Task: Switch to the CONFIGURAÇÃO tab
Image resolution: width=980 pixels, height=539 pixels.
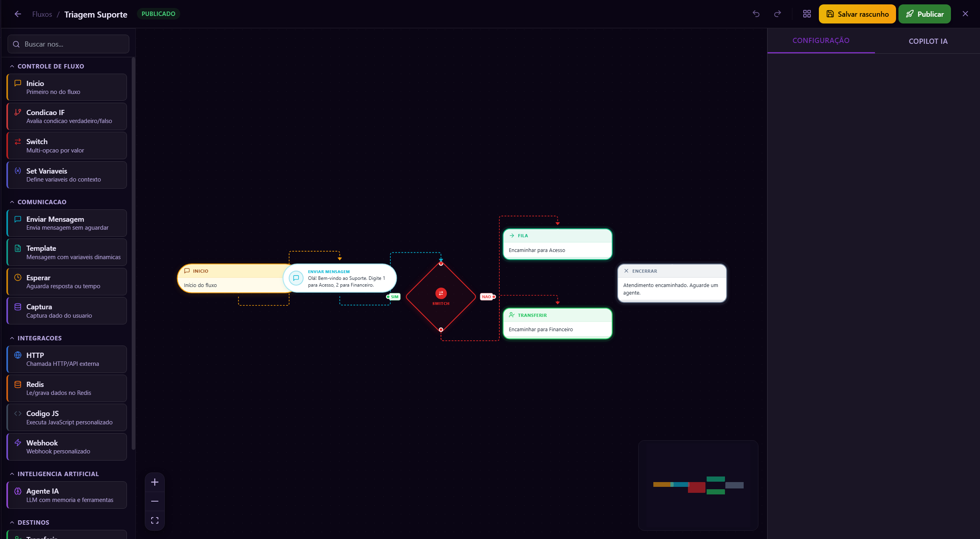Action: click(x=821, y=41)
